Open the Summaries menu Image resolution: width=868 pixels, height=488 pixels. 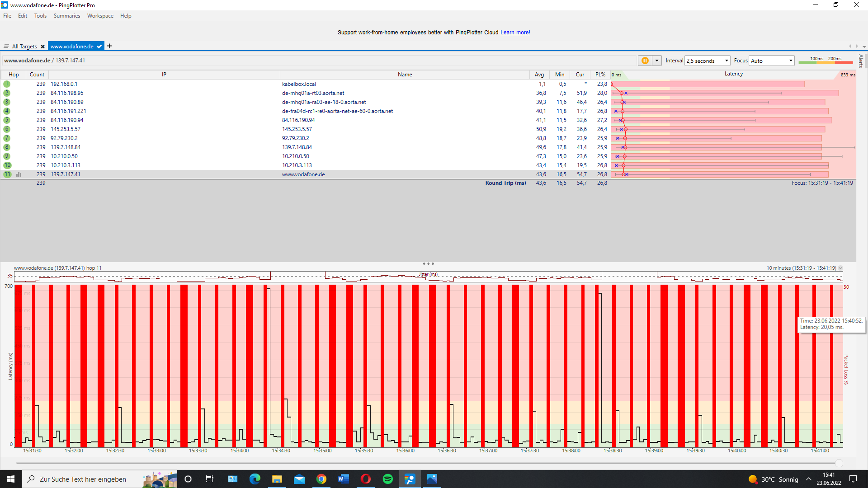click(66, 16)
